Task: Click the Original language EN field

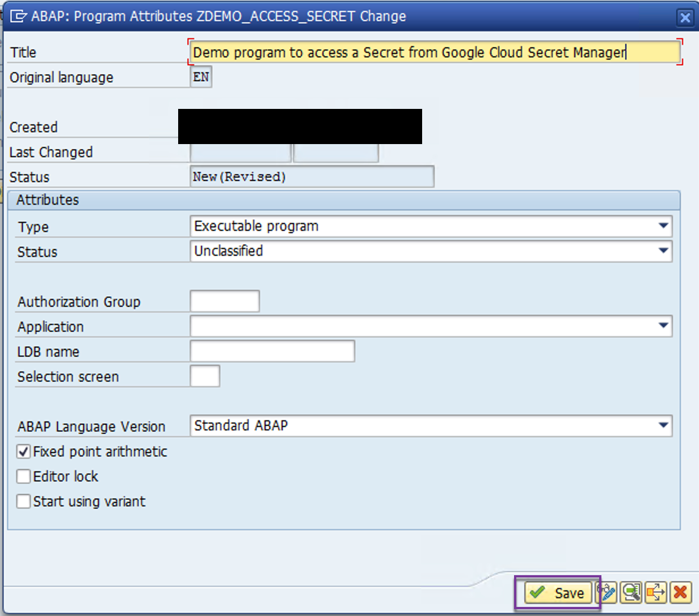Action: [x=201, y=78]
